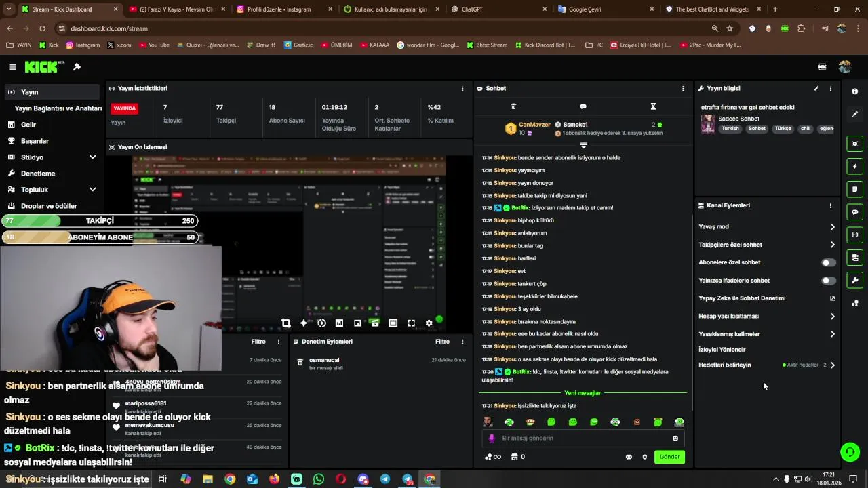The width and height of the screenshot is (868, 488).
Task: Click the trash icon in Sohbet panel
Action: (513, 106)
